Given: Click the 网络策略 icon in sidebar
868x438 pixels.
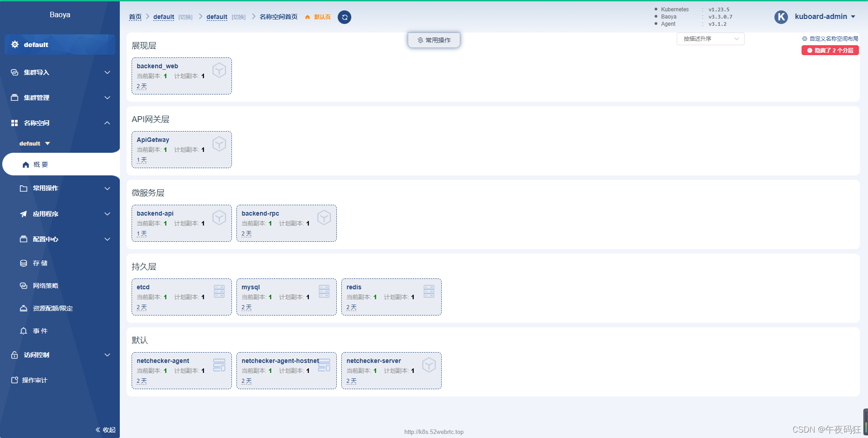Looking at the screenshot, I should tap(24, 286).
